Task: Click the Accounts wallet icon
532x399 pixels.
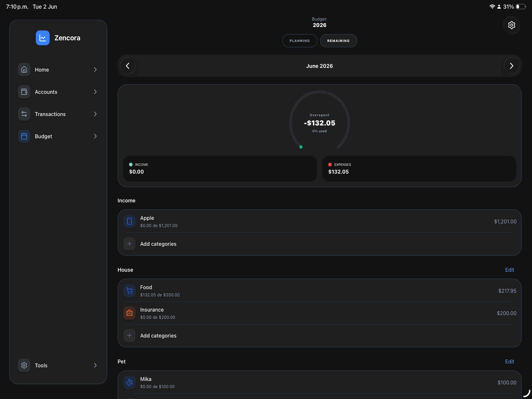Action: click(x=24, y=92)
